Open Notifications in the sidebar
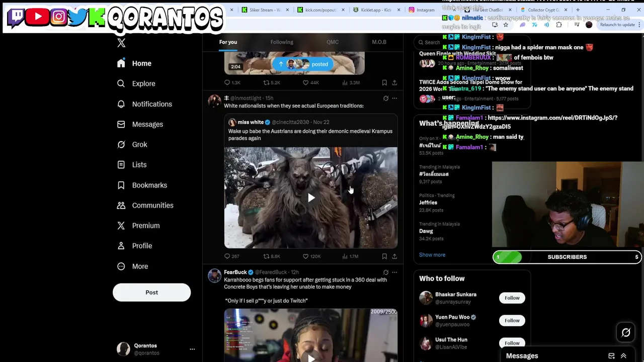The image size is (644, 362). click(144, 104)
